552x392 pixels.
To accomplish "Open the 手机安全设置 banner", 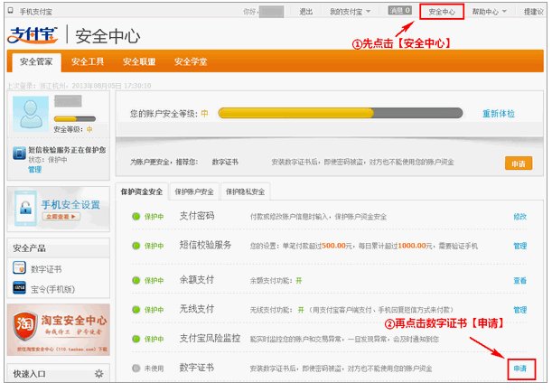I will [59, 209].
